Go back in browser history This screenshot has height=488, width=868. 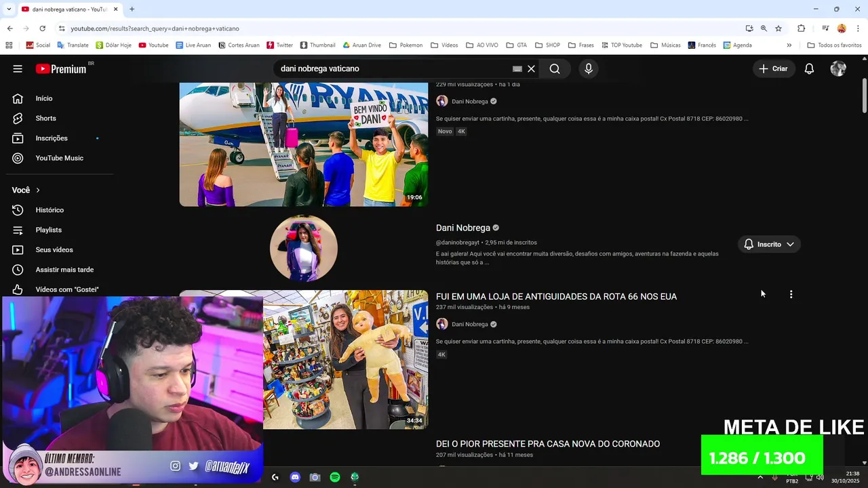tap(9, 28)
